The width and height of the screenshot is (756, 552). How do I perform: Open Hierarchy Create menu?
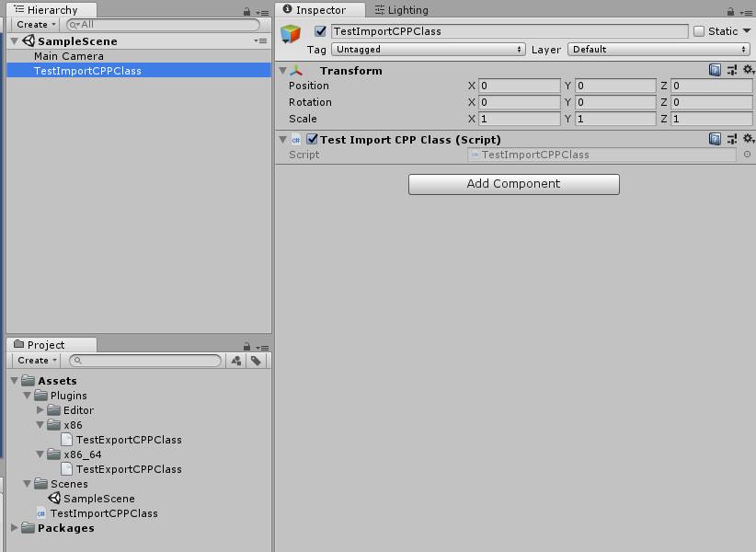pos(35,25)
